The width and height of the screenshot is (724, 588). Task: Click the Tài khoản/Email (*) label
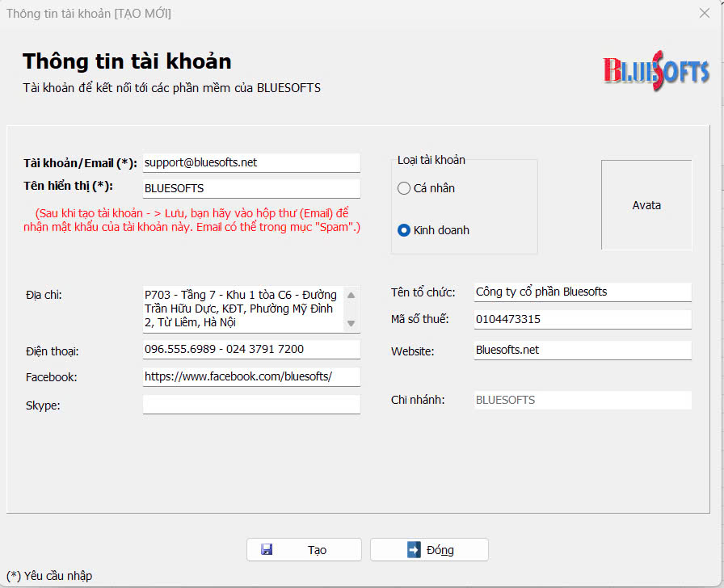click(x=80, y=163)
